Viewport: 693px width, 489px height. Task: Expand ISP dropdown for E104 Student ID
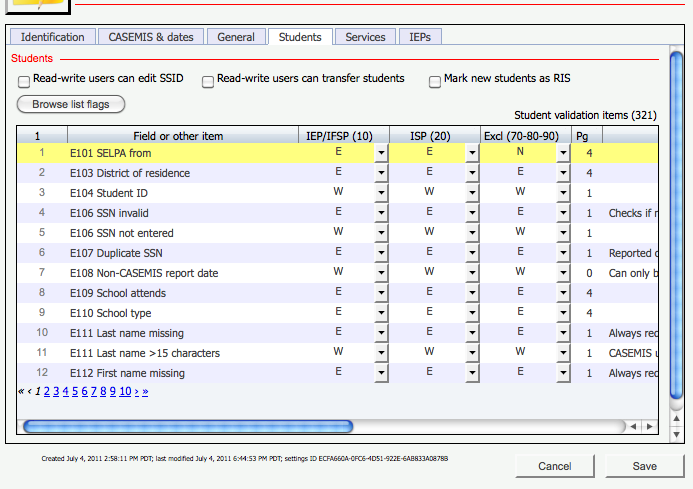point(472,193)
